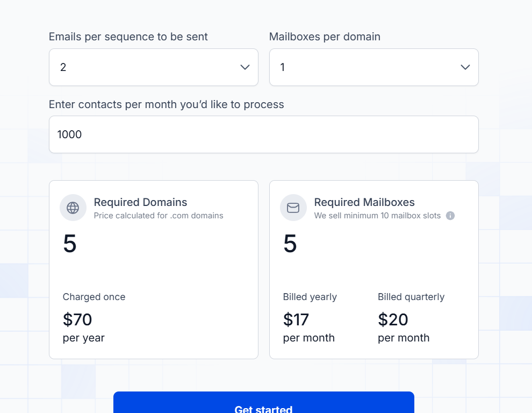The height and width of the screenshot is (413, 532).
Task: Click the globe icon on Required Domains card
Action: (x=73, y=208)
